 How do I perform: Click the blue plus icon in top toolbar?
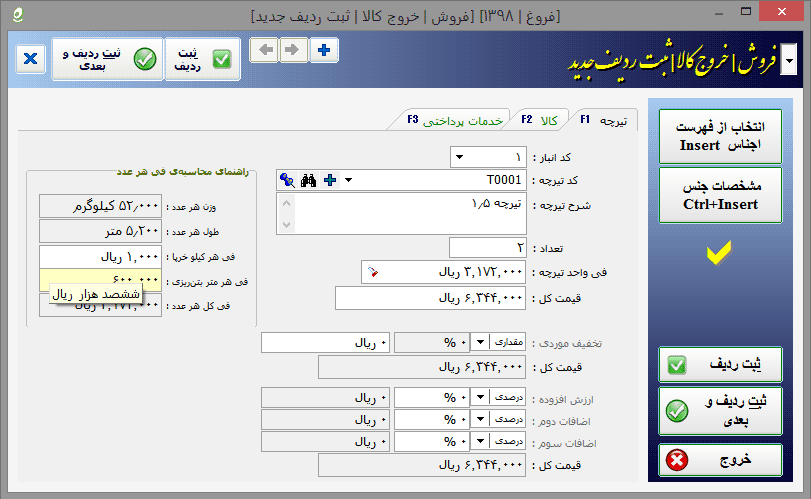323,50
